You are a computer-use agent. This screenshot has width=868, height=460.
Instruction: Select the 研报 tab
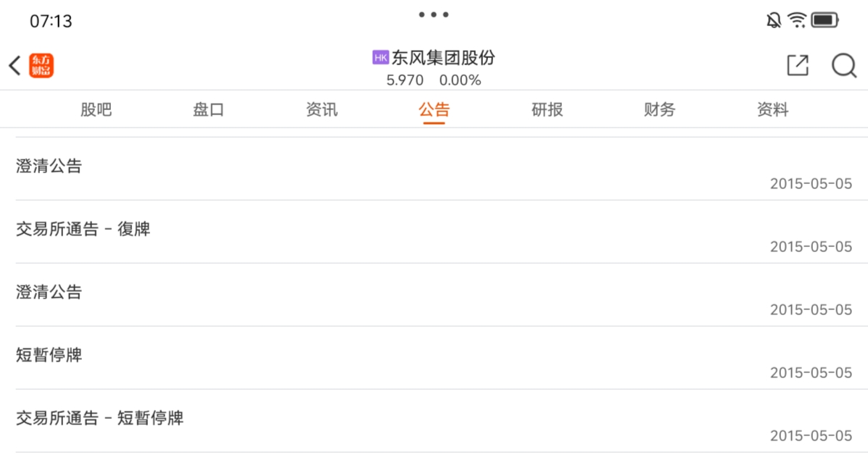pos(547,109)
